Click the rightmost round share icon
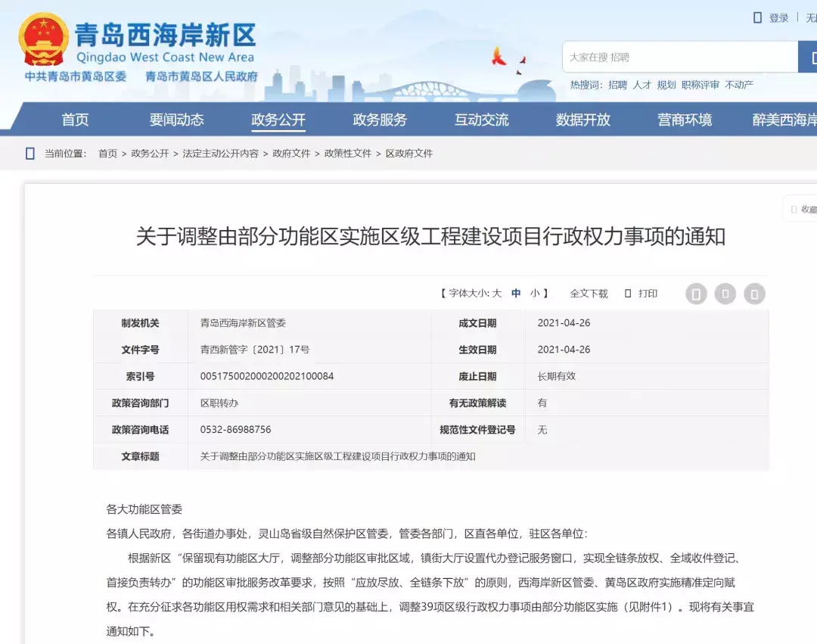Viewport: 817px width, 644px height. click(x=754, y=294)
